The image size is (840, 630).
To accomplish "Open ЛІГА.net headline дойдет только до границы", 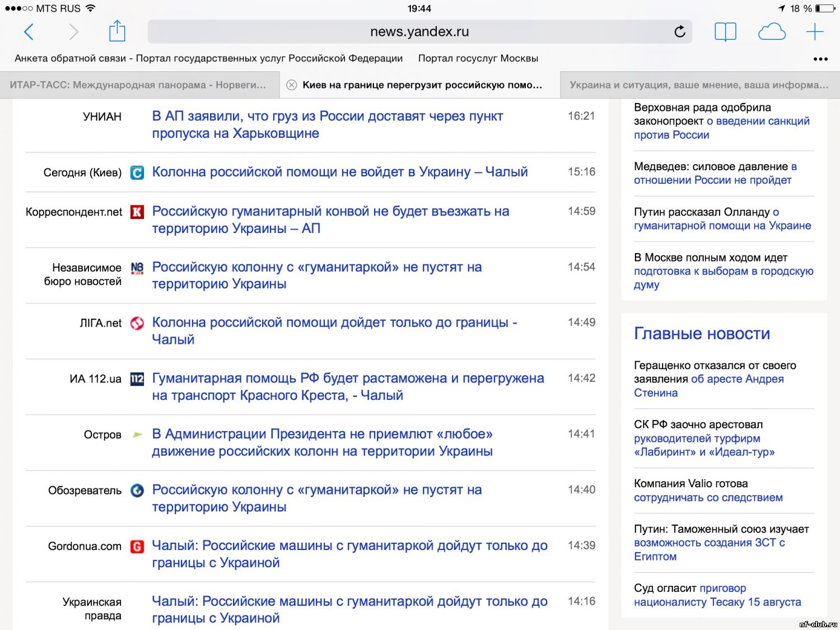I will 334,331.
